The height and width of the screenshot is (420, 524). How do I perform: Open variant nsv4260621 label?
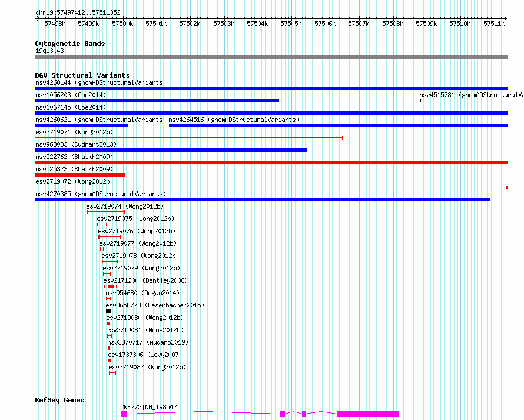tap(101, 120)
